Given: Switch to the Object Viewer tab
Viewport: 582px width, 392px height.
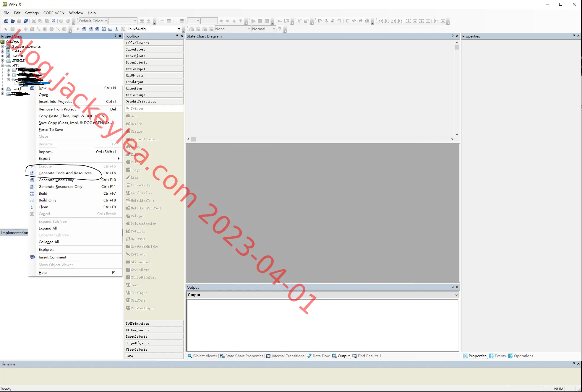Looking at the screenshot, I should click(202, 356).
